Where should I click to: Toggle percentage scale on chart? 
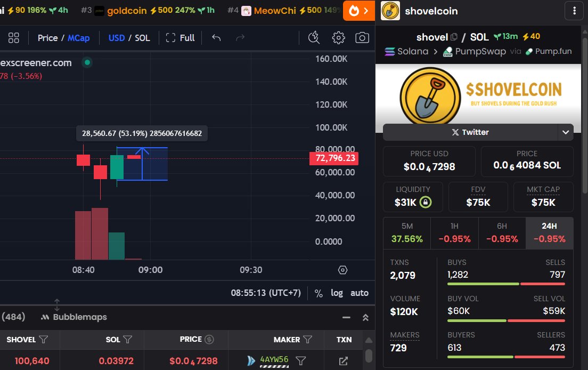[x=318, y=293]
